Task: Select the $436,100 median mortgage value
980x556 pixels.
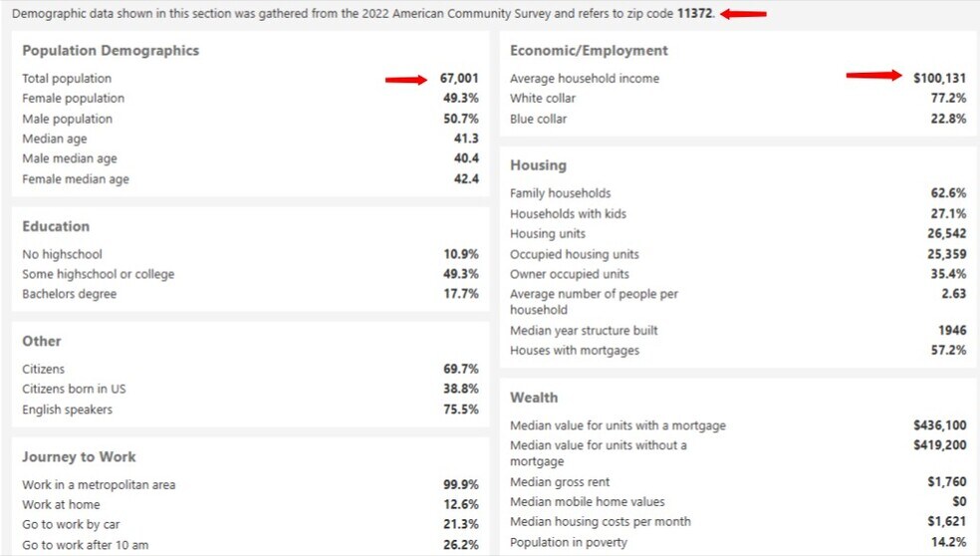Action: click(939, 425)
